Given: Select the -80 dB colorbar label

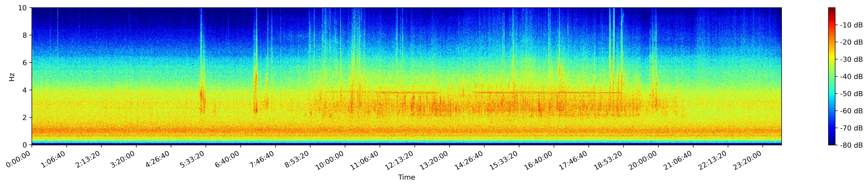Looking at the screenshot, I should (x=851, y=145).
